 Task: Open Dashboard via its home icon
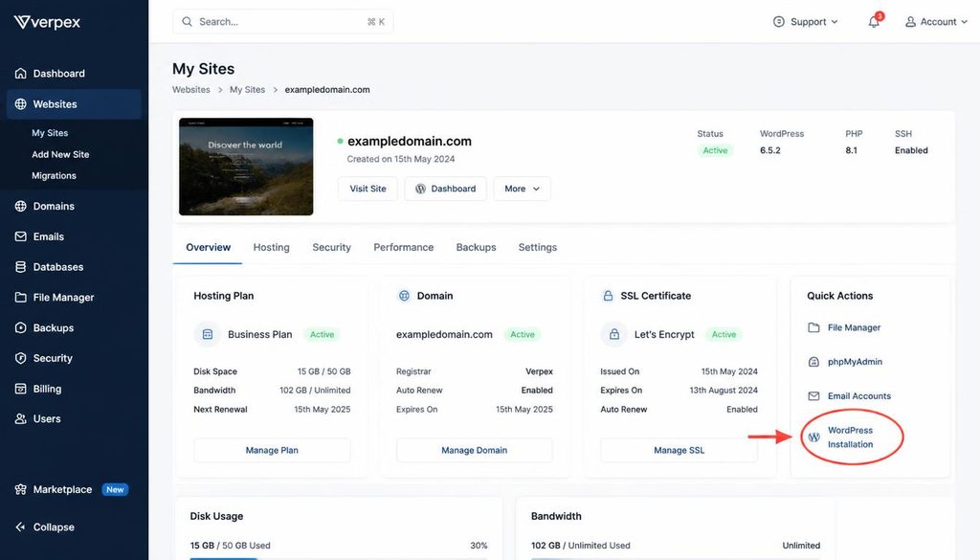pyautogui.click(x=21, y=73)
